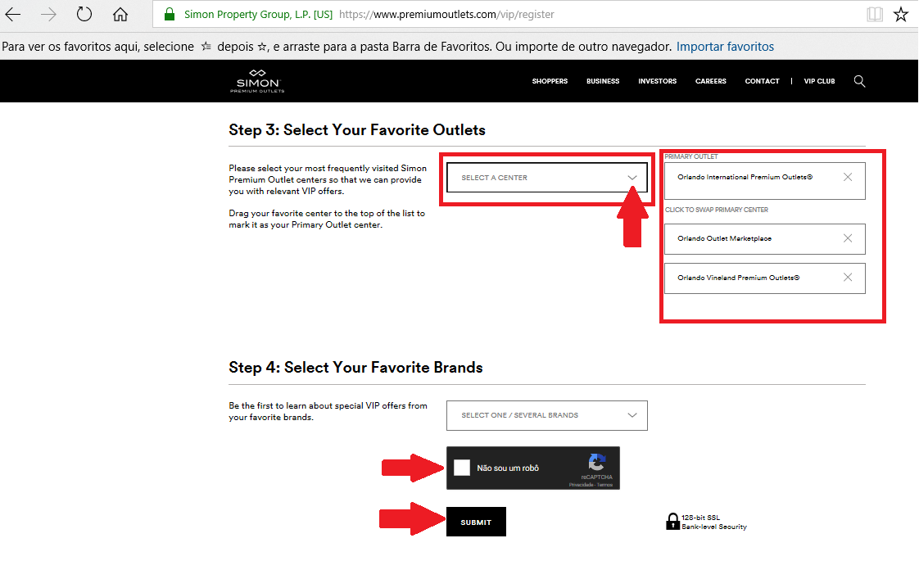Go to browser home page icon
The height and width of the screenshot is (588, 919).
tap(120, 14)
